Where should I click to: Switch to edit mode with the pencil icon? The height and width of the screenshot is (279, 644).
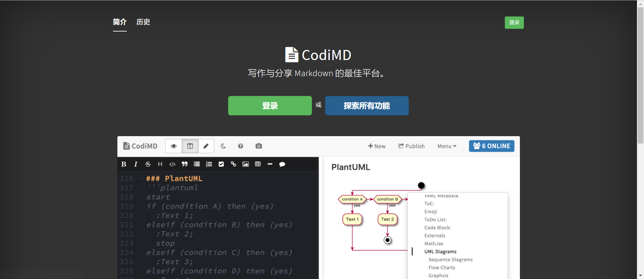click(x=206, y=146)
